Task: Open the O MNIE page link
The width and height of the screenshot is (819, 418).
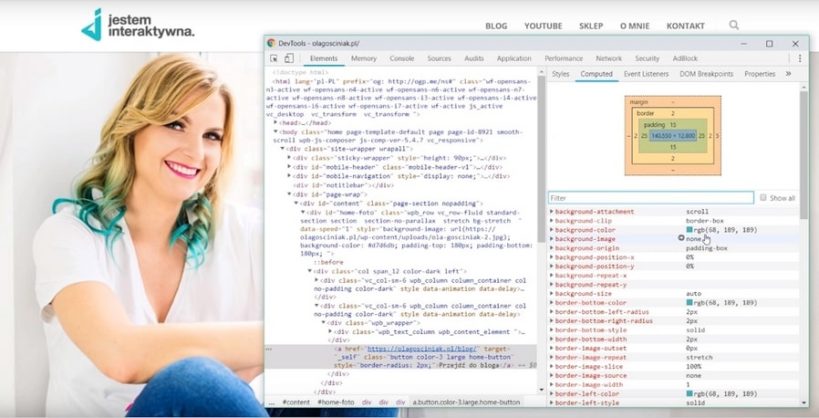Action: [x=635, y=26]
